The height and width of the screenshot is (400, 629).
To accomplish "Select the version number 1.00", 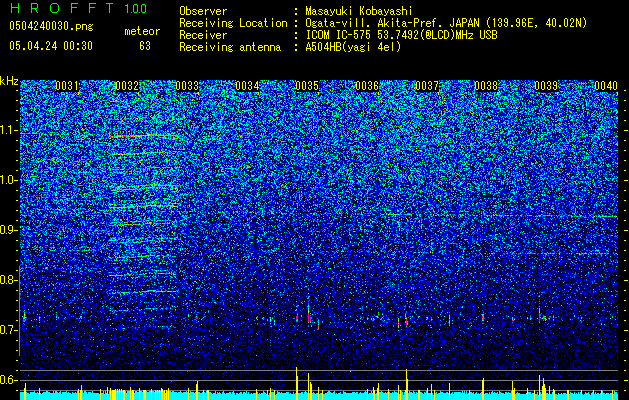I will 136,9.
